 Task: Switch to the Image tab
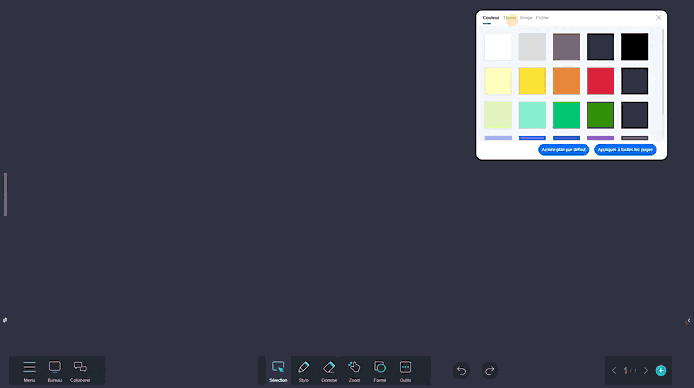click(526, 18)
